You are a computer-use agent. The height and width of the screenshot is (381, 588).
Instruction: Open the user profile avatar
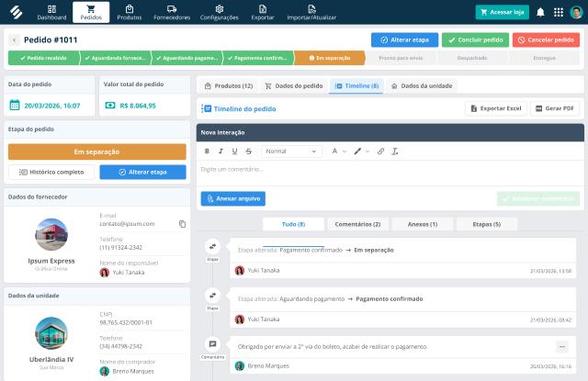pos(576,12)
